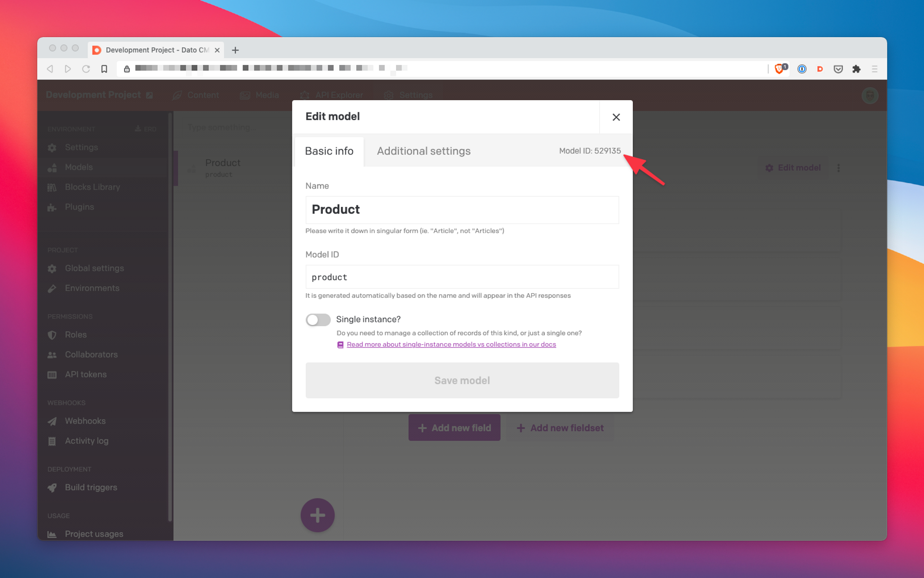Select the Basic info tab
The width and height of the screenshot is (924, 578).
coord(329,151)
